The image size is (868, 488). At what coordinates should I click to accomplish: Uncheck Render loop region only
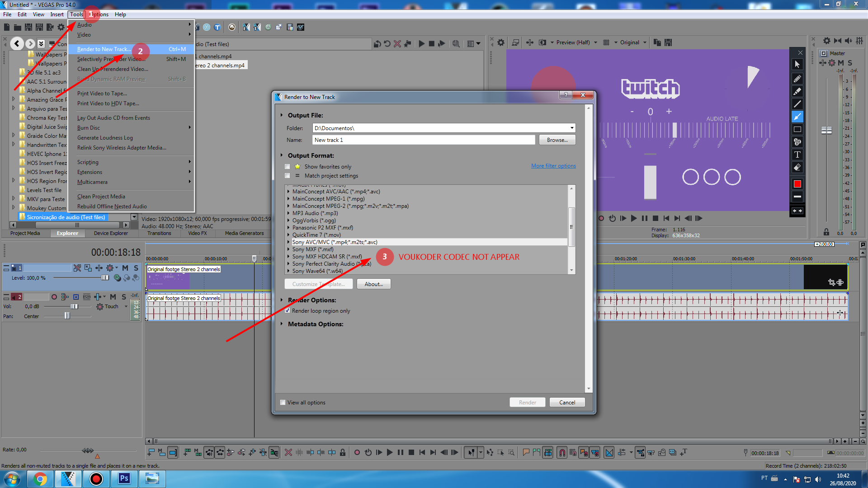pyautogui.click(x=288, y=311)
